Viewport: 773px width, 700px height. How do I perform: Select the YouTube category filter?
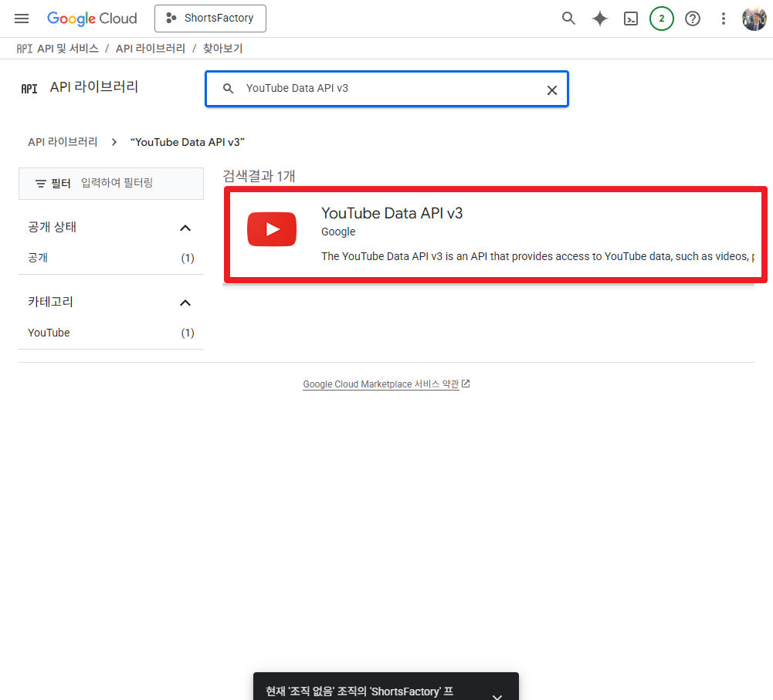(49, 332)
